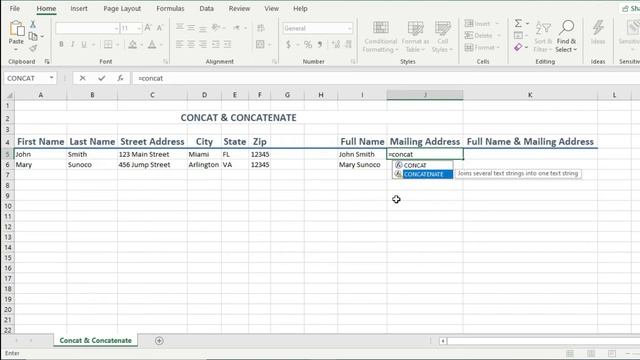
Task: Open Conditional Formatting menu
Action: click(381, 36)
